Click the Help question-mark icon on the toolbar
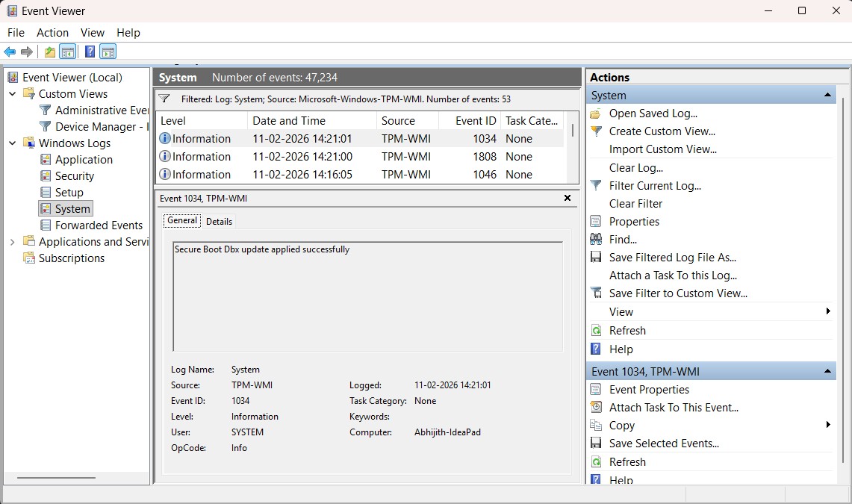The width and height of the screenshot is (852, 504). [x=89, y=51]
